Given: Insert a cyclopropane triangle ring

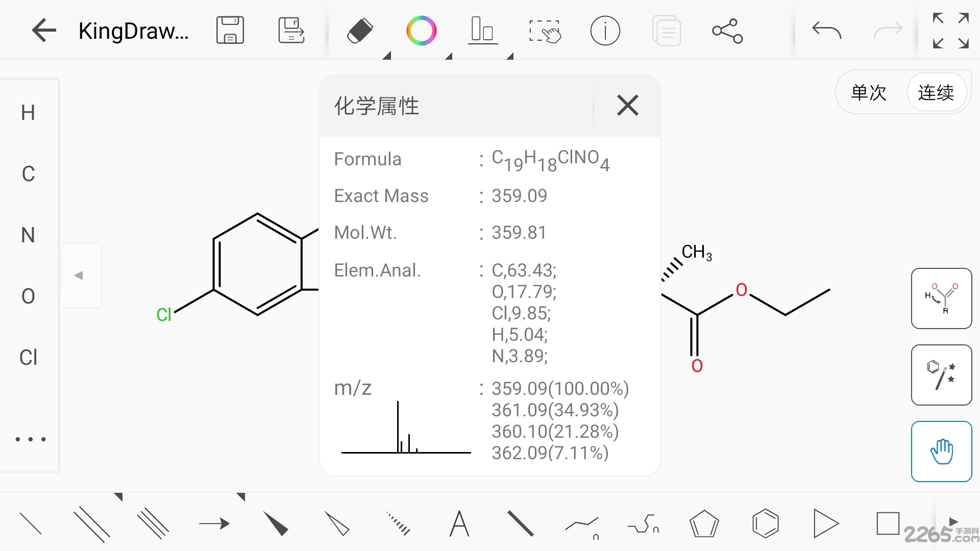Looking at the screenshot, I should tap(825, 524).
